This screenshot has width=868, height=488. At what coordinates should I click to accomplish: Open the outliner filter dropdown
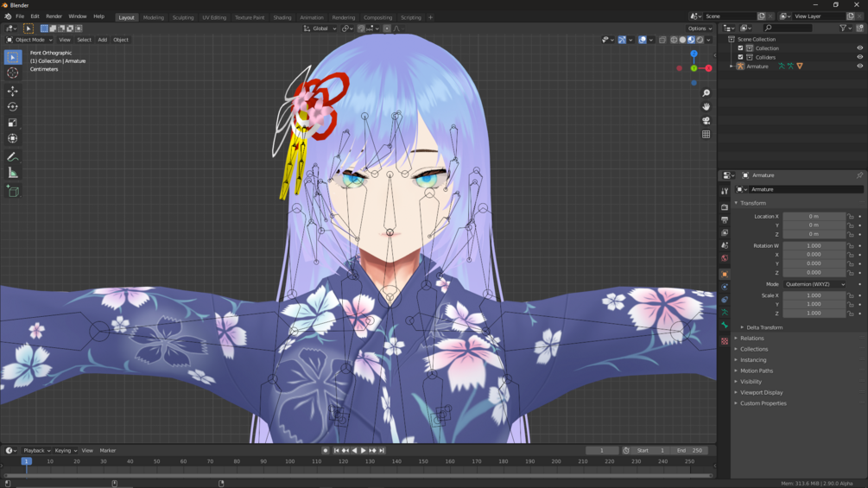coord(845,29)
